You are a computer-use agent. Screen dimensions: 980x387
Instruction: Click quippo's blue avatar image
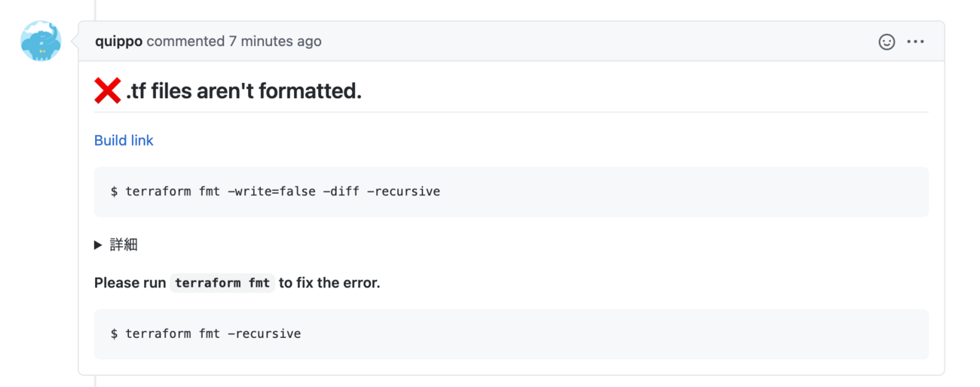41,41
